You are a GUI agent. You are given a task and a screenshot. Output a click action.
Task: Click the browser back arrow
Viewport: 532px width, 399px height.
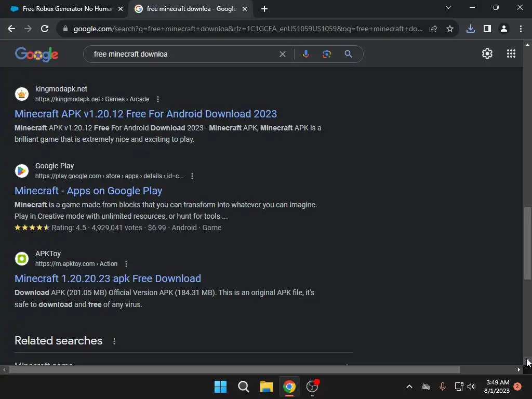[11, 29]
